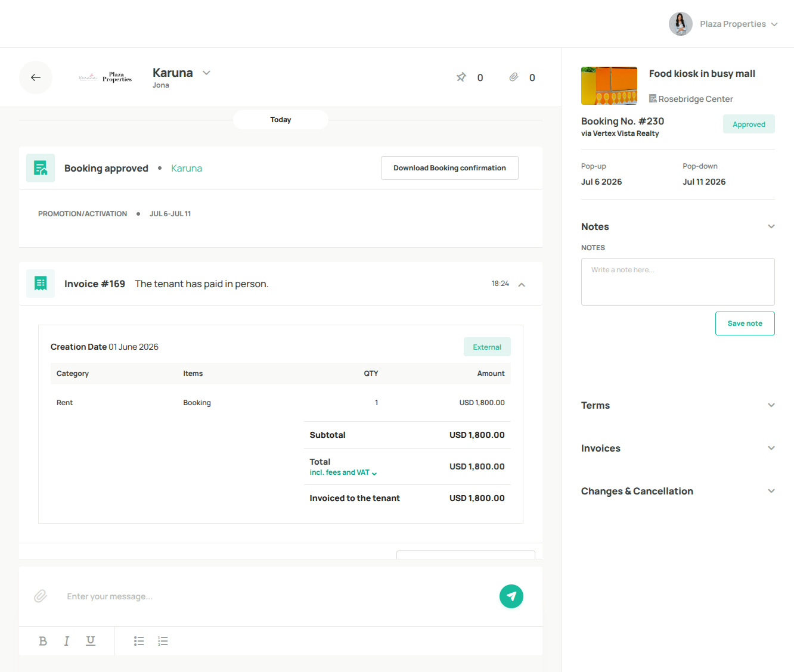Insert a bulleted list
This screenshot has width=794, height=672.
click(139, 641)
